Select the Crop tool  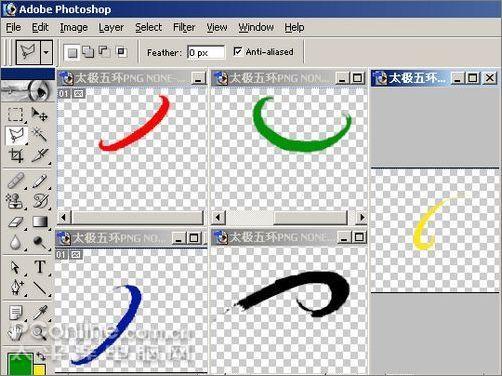coord(16,155)
